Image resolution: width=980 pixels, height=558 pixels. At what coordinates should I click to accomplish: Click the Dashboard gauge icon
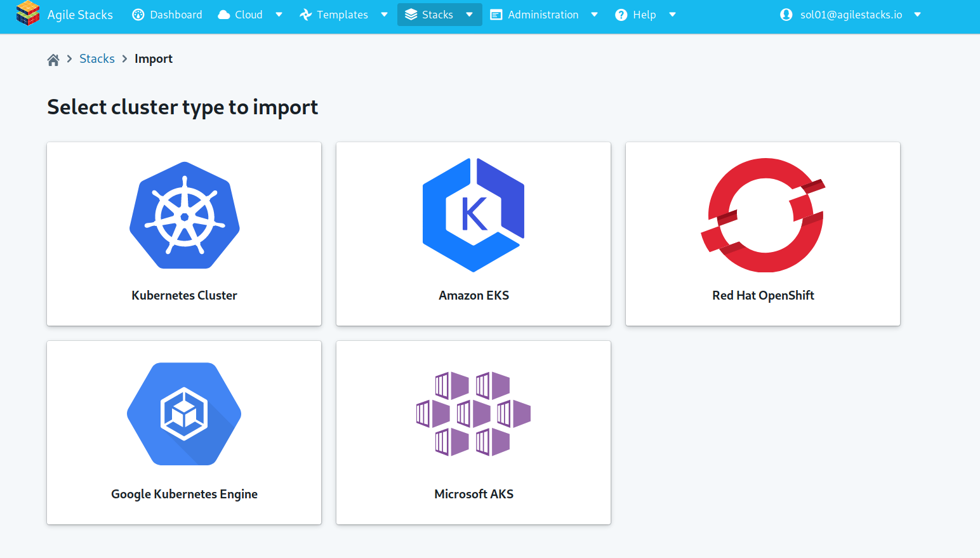point(138,15)
